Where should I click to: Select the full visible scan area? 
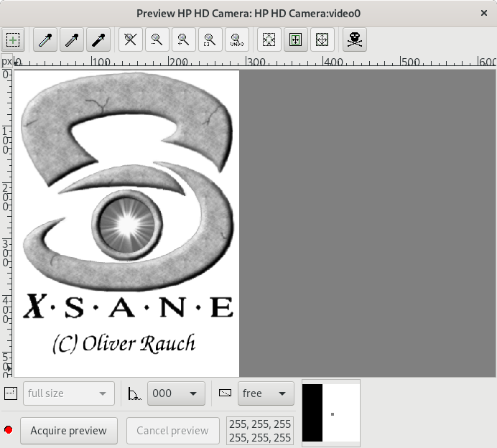coord(322,40)
